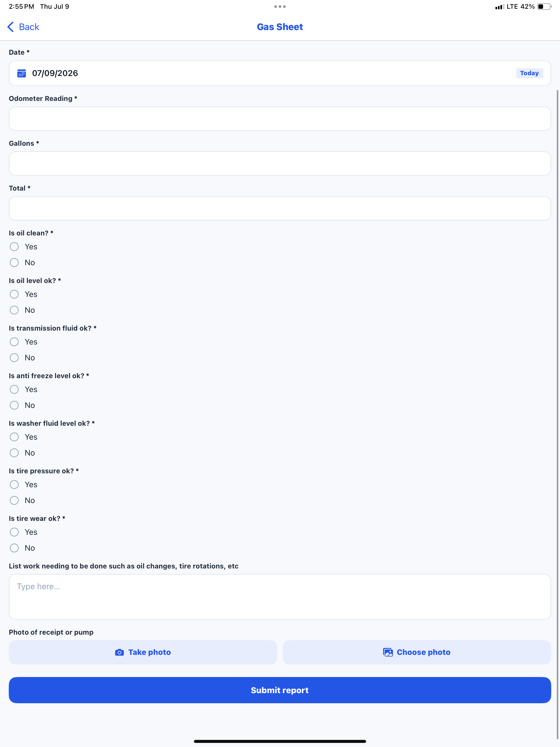Choose No for anti freeze level
The height and width of the screenshot is (747, 560).
14,405
